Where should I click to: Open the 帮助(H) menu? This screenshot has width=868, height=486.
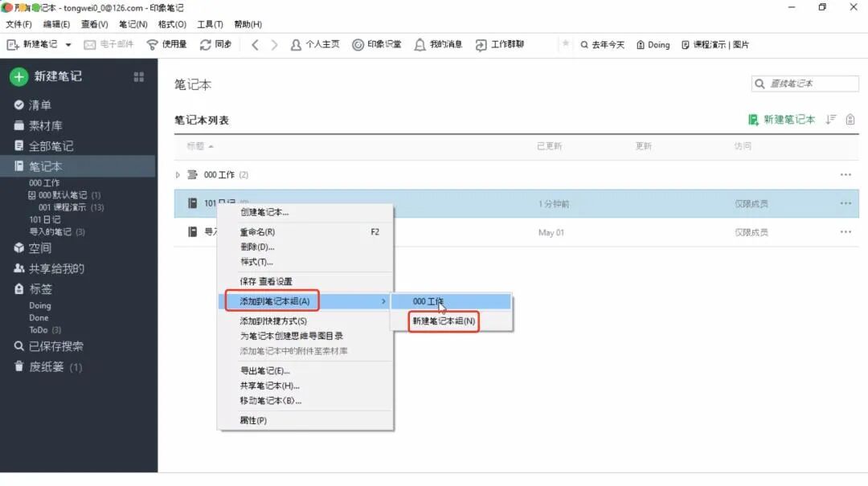click(x=248, y=24)
